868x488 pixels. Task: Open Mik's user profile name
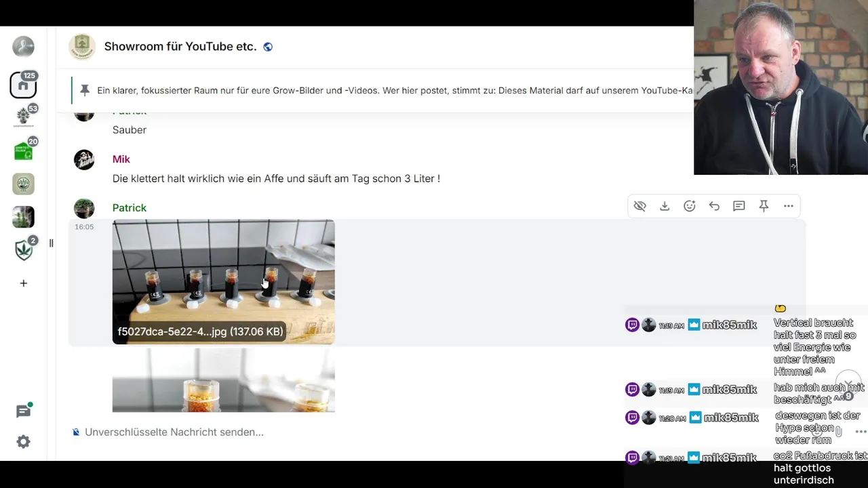121,159
